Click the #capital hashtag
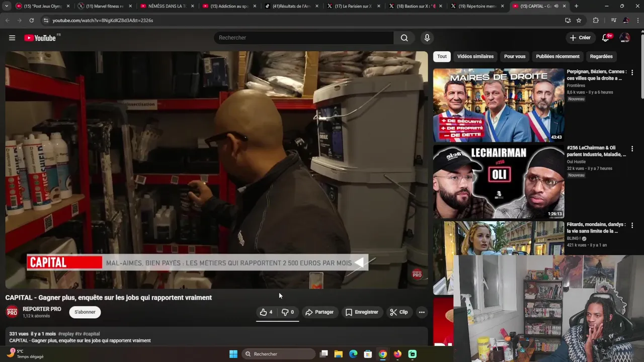 (92, 334)
